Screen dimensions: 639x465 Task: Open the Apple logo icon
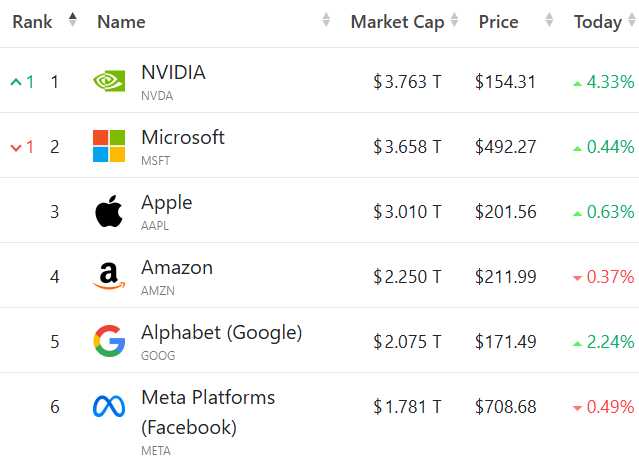coord(109,211)
